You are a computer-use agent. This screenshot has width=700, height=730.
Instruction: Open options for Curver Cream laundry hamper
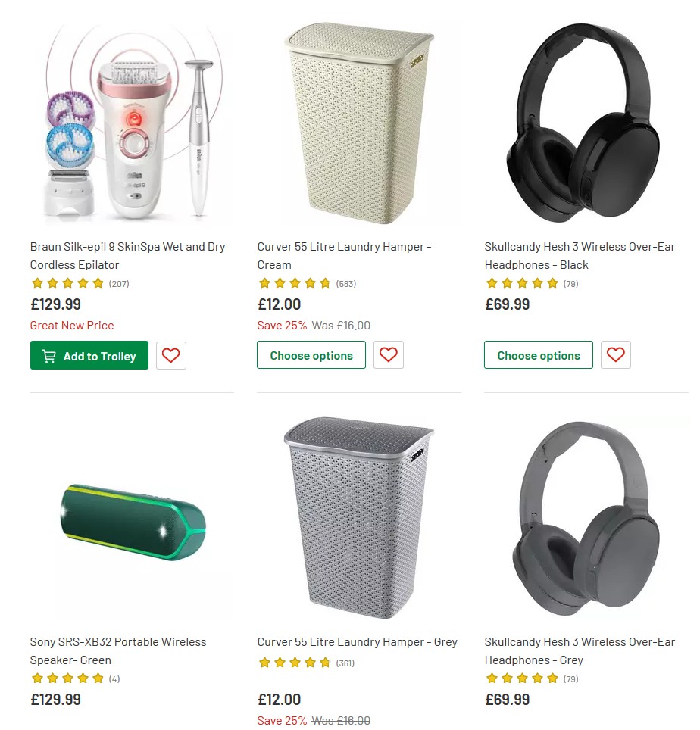[x=311, y=355]
